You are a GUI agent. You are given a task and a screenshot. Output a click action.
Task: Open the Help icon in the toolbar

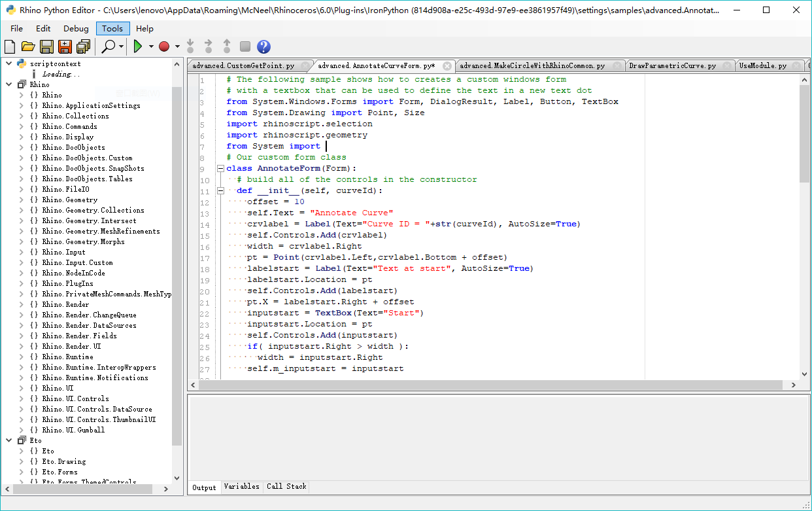263,46
